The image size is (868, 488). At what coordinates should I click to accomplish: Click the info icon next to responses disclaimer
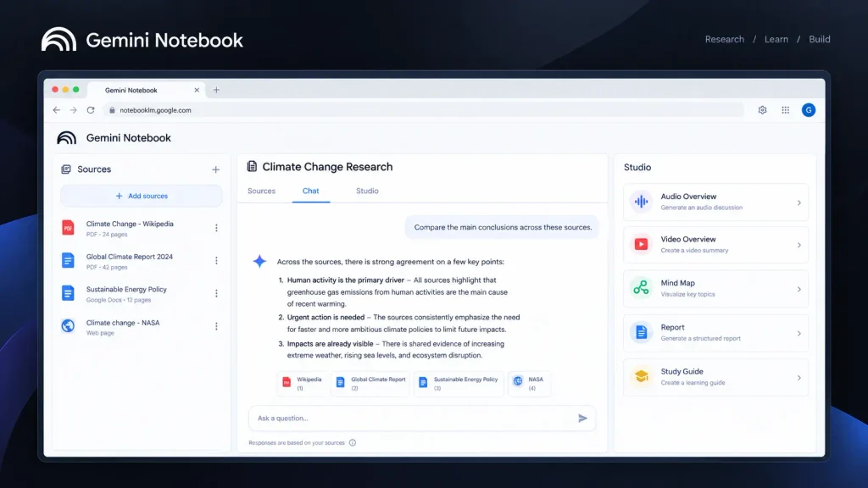point(353,442)
